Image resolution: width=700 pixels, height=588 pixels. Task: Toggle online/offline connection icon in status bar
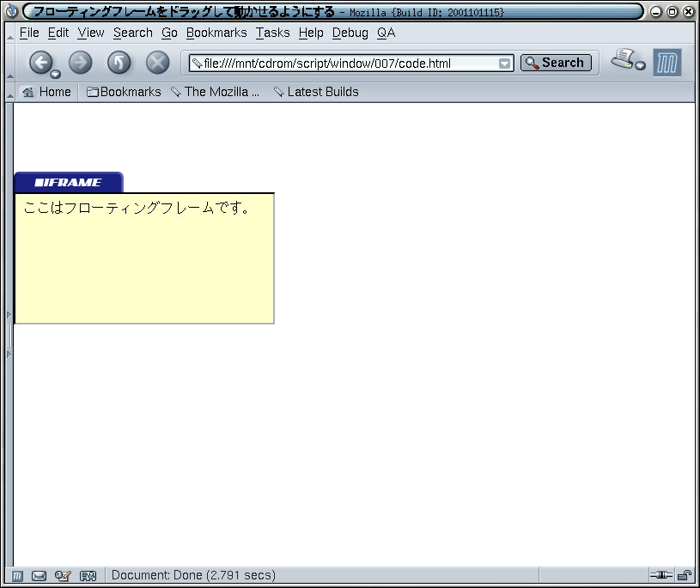(660, 575)
